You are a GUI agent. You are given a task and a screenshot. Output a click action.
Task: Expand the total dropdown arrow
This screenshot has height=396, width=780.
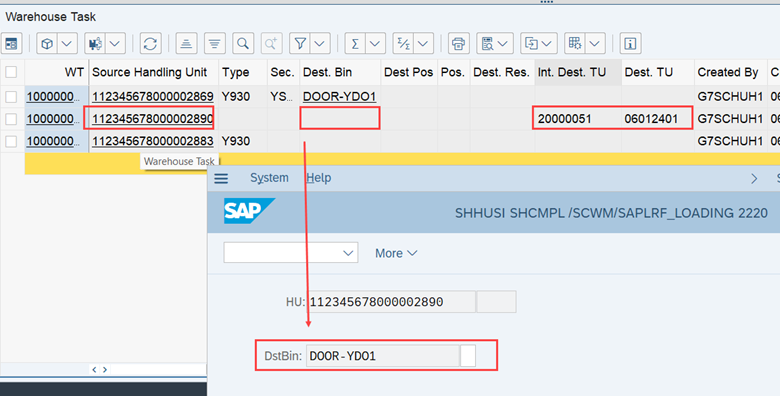tap(376, 44)
